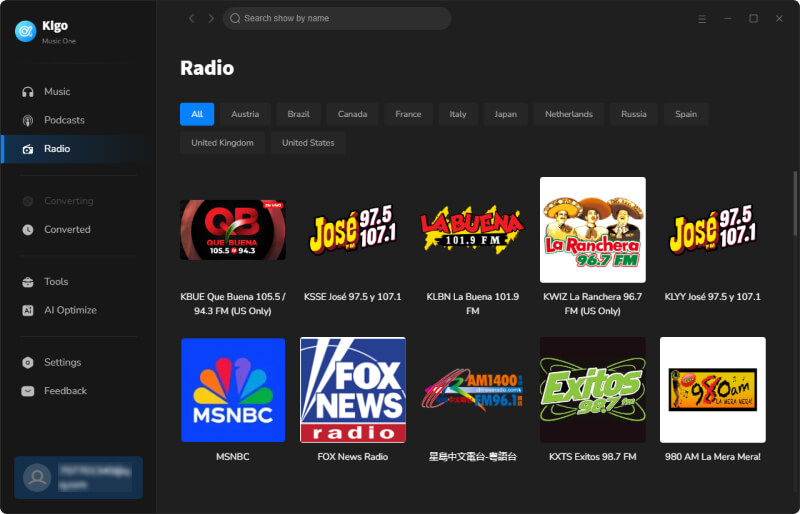
Task: Open the La Buena 101.9 FM thumbnail
Action: [472, 230]
